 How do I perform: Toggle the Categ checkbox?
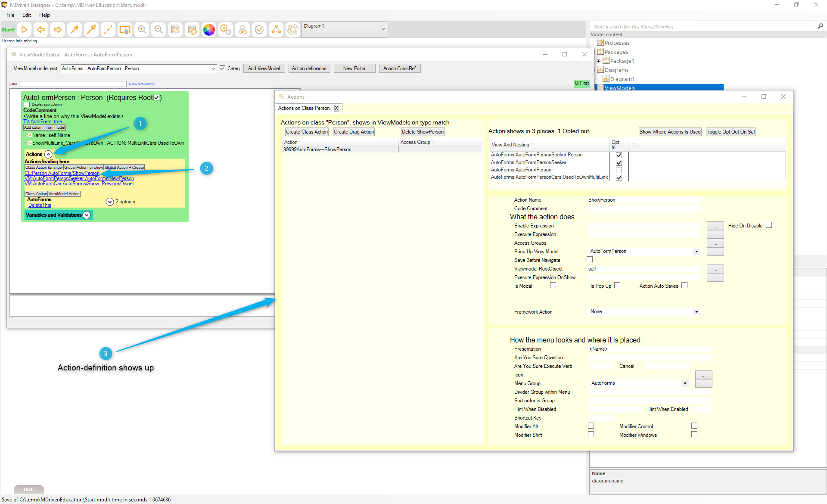coord(223,68)
